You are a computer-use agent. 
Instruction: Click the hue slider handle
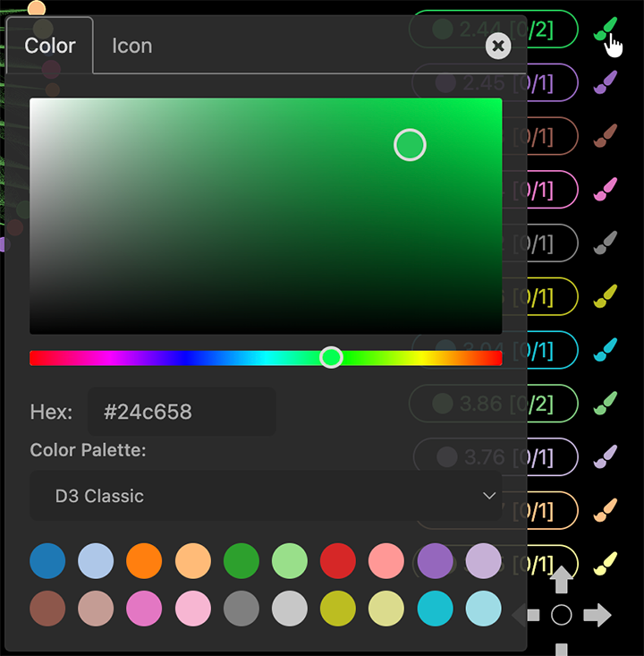(331, 357)
